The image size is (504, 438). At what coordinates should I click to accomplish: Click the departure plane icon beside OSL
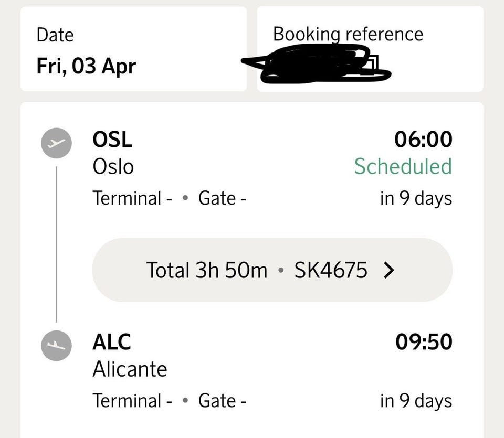coord(56,142)
